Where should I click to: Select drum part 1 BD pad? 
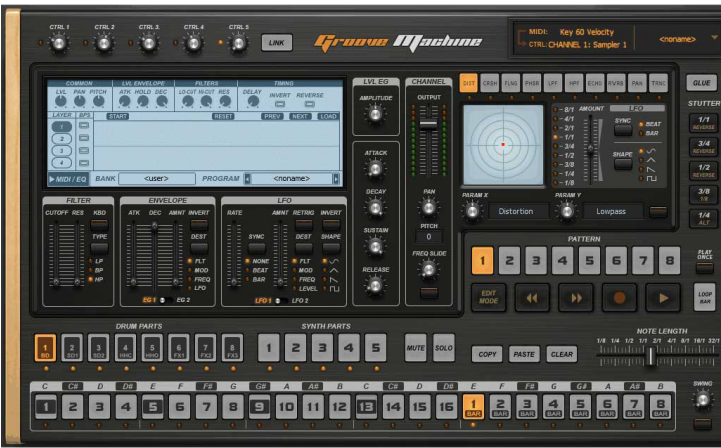click(x=46, y=348)
